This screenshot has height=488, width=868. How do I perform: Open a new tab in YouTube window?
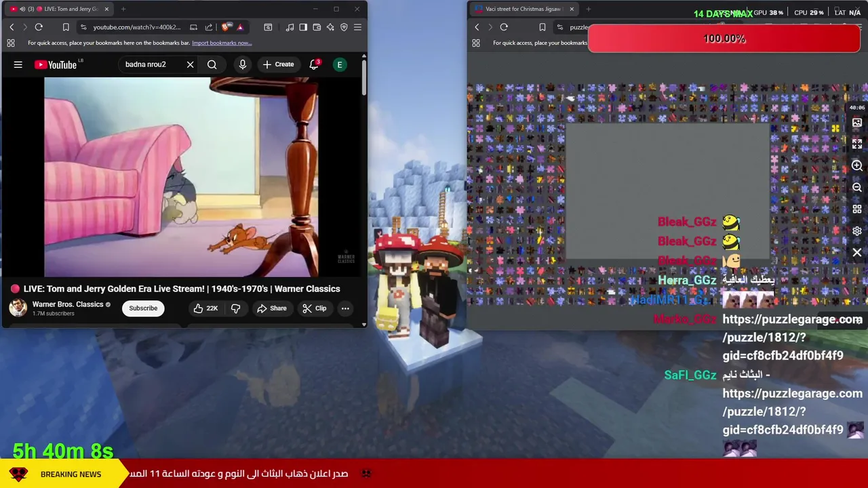point(124,9)
